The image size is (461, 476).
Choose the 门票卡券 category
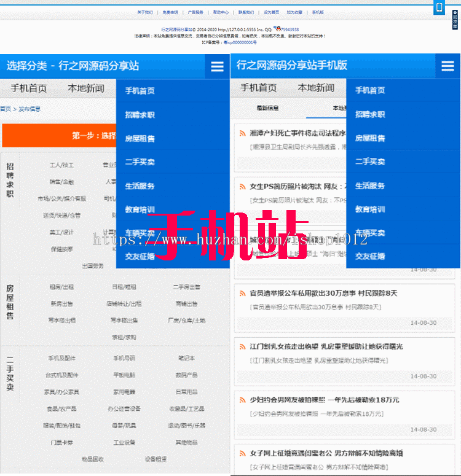tap(61, 442)
